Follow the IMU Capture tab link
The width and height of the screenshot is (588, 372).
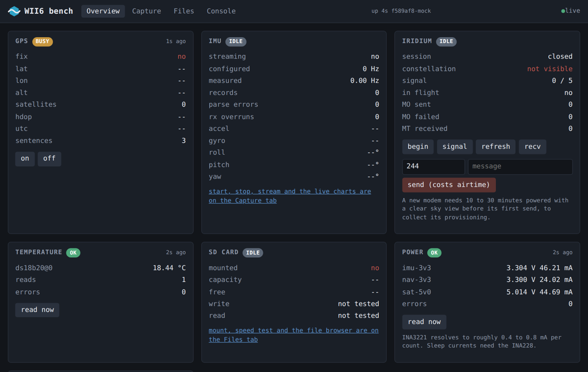[x=290, y=196]
